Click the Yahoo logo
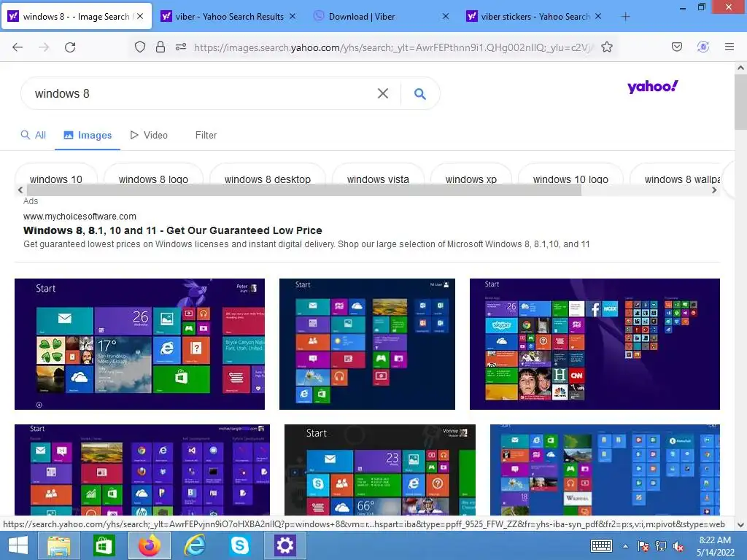Image resolution: width=747 pixels, height=560 pixels. [652, 87]
